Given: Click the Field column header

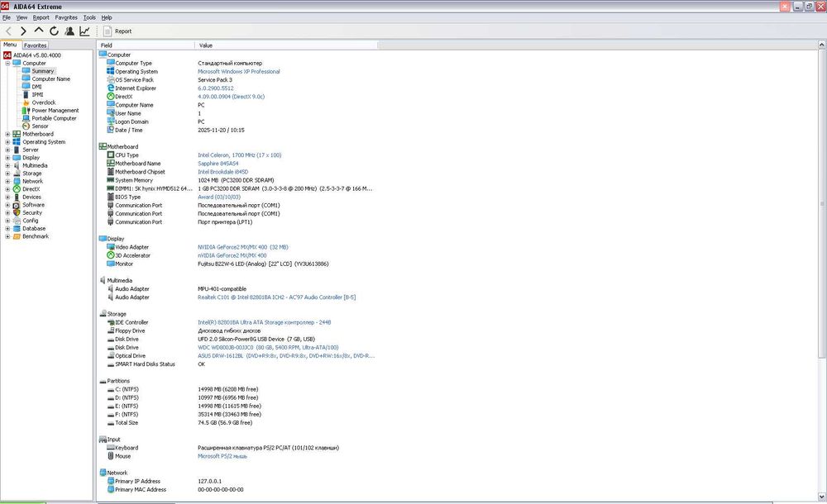Looking at the screenshot, I should 146,45.
